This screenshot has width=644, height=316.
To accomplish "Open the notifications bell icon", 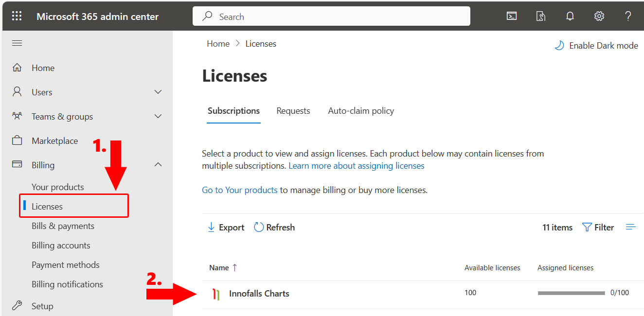I will point(570,16).
